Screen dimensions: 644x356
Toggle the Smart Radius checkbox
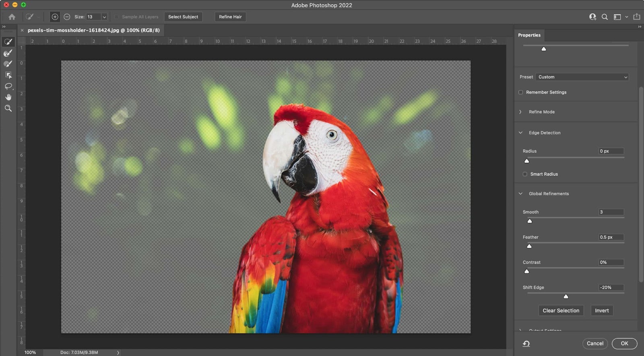point(525,174)
